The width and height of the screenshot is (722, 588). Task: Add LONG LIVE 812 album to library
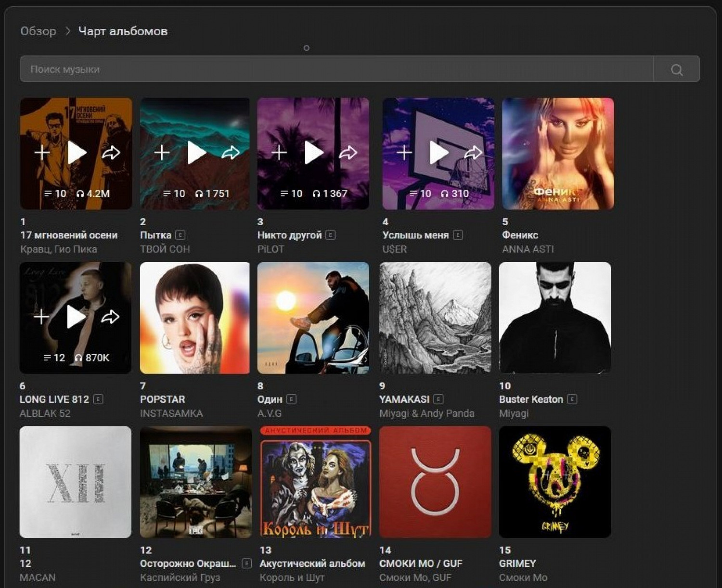pyautogui.click(x=41, y=317)
